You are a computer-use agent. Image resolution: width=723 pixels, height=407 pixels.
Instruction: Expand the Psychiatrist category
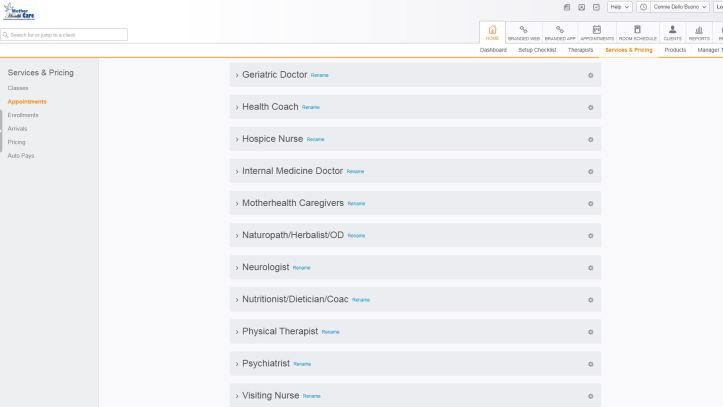click(x=237, y=364)
